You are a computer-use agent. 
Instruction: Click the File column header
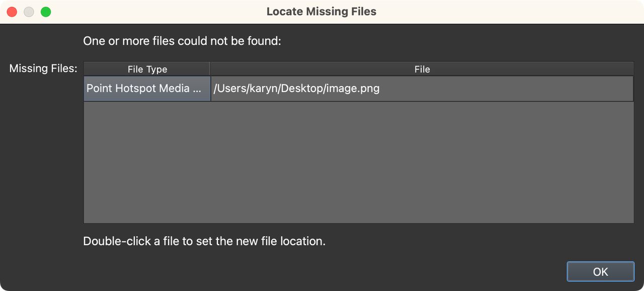coord(422,69)
